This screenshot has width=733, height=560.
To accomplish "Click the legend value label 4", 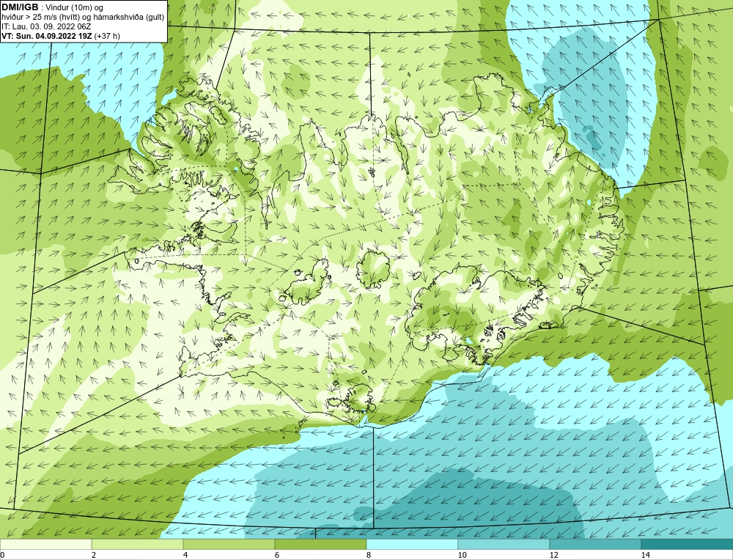I will pyautogui.click(x=185, y=555).
